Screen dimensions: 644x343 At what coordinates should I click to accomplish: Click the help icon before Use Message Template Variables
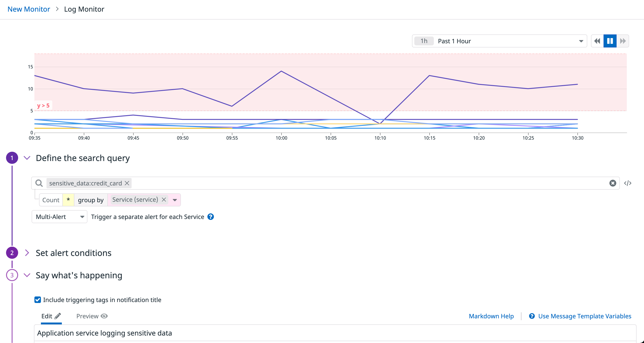(x=532, y=316)
